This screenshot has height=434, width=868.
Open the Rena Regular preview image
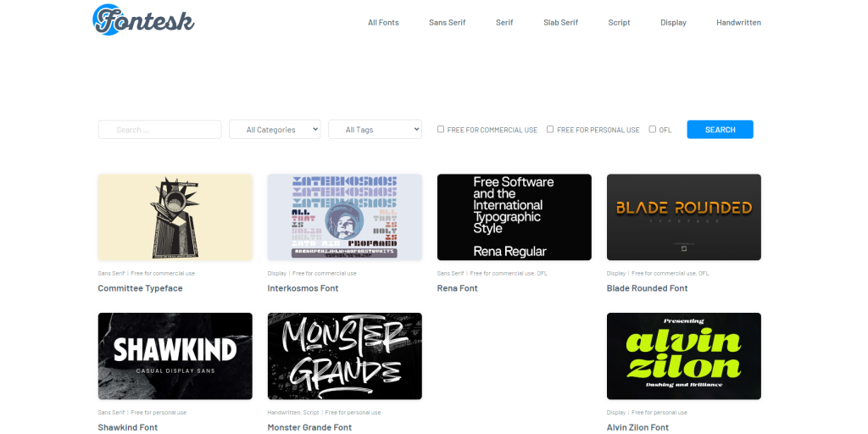[515, 217]
